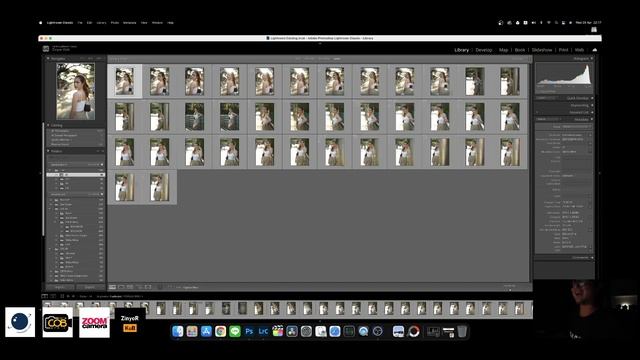Switch to the Web module
The width and height of the screenshot is (640, 360).
point(579,50)
